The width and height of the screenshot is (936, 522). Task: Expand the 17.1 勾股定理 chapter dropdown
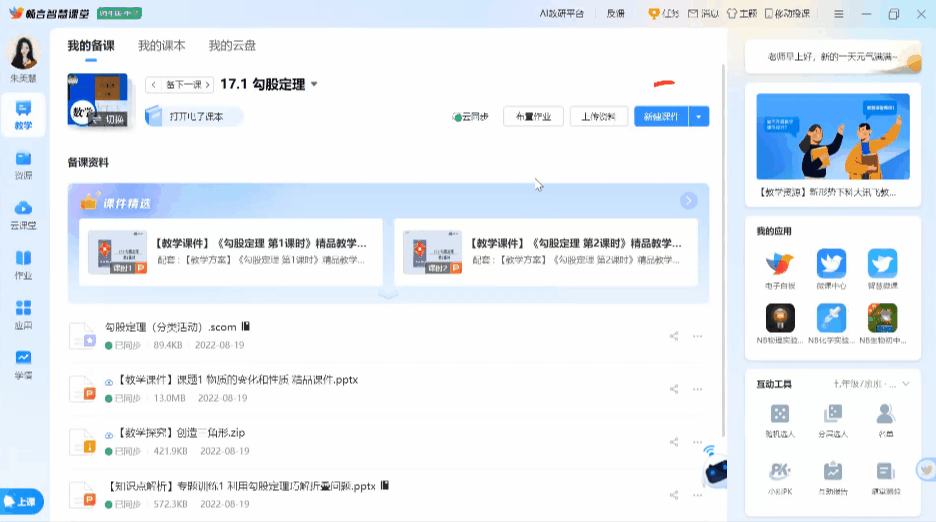[314, 85]
